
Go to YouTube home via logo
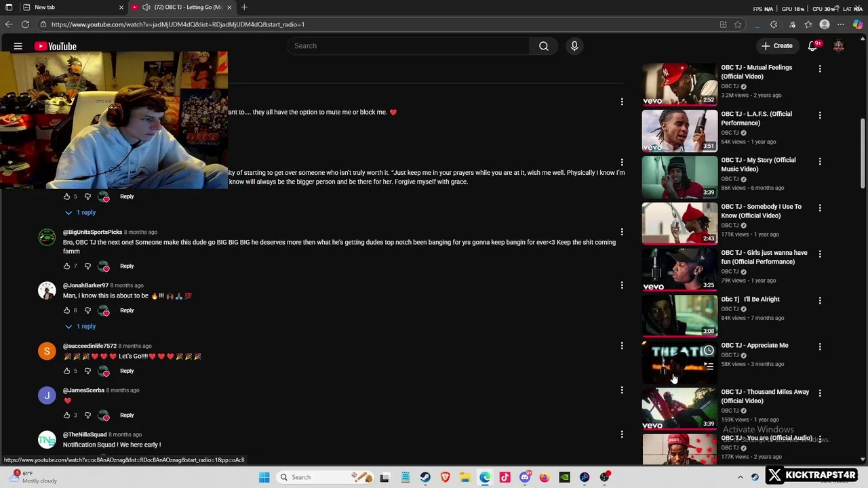56,46
